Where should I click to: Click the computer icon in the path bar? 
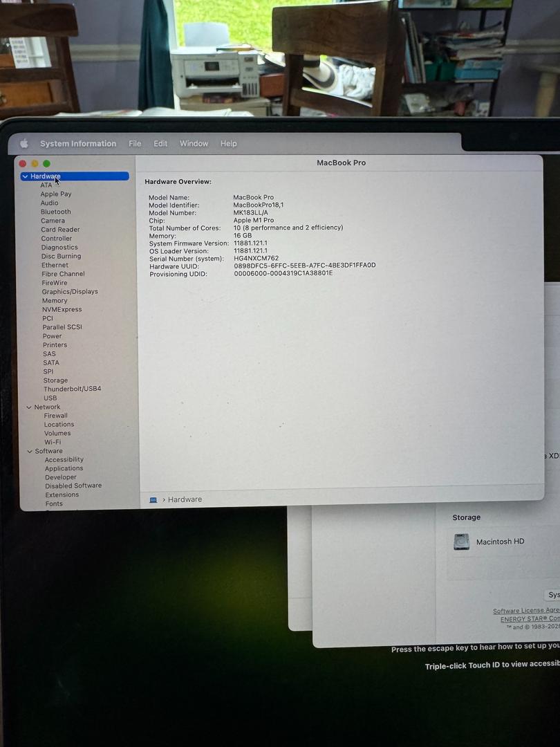[153, 500]
